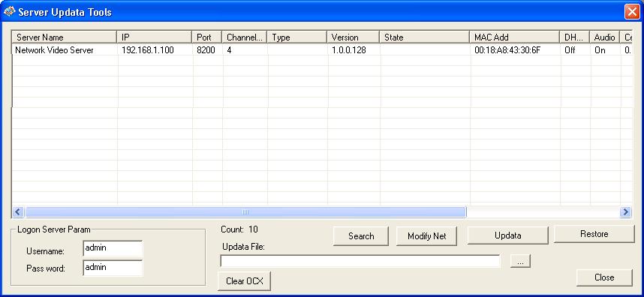Screen dimensions: 644x297
Task: Click the horizontal scrollbar thumb
Action: [245, 212]
